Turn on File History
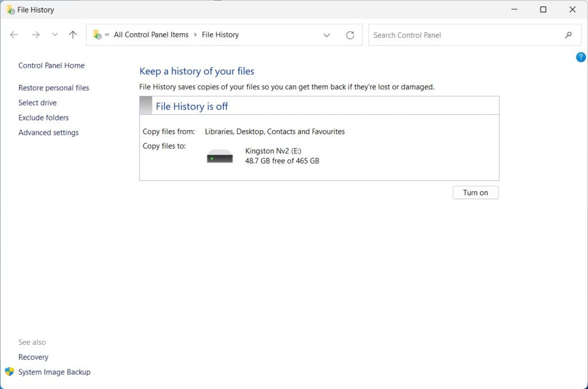Screen dimensions: 588x389 475,193
